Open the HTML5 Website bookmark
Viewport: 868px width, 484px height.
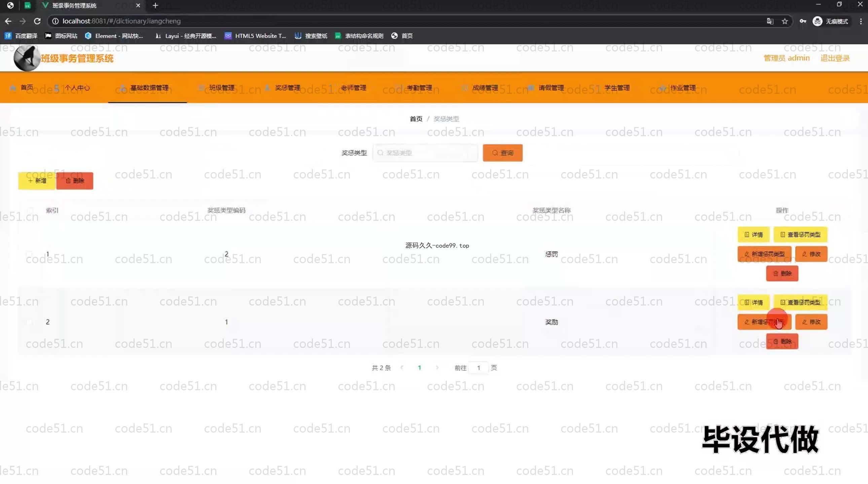[x=255, y=36]
